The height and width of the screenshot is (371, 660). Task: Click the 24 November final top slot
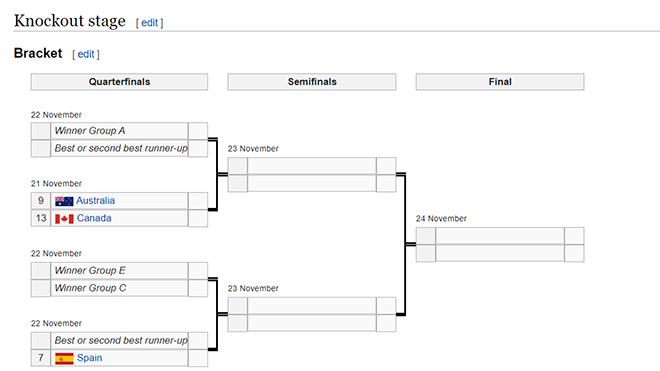pos(500,236)
